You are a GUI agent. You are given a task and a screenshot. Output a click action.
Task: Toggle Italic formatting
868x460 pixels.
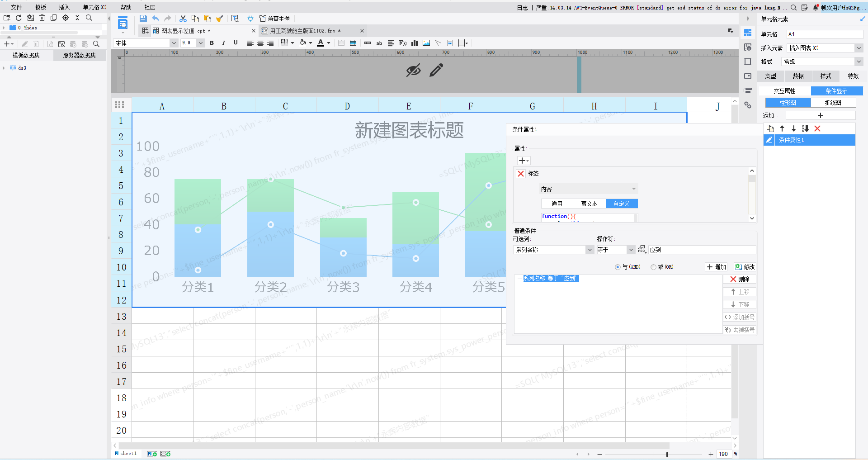[223, 43]
